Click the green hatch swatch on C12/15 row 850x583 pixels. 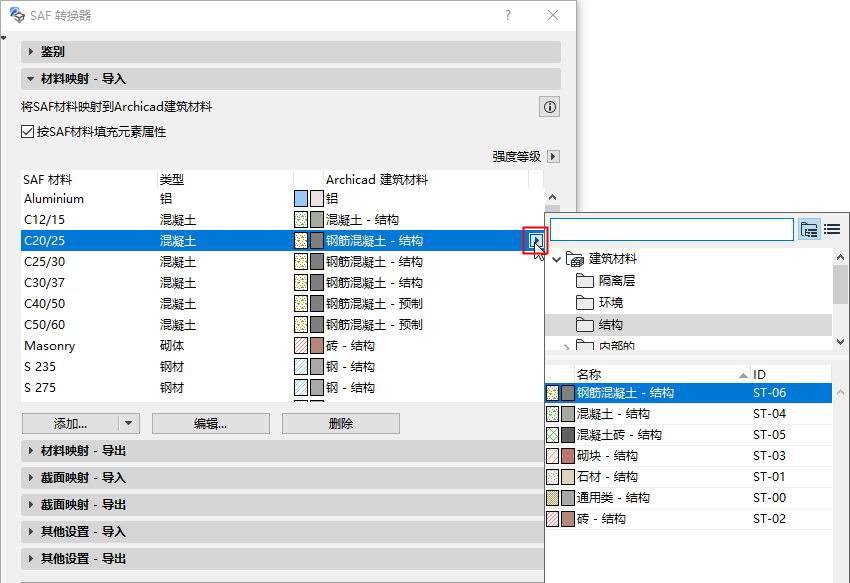301,220
